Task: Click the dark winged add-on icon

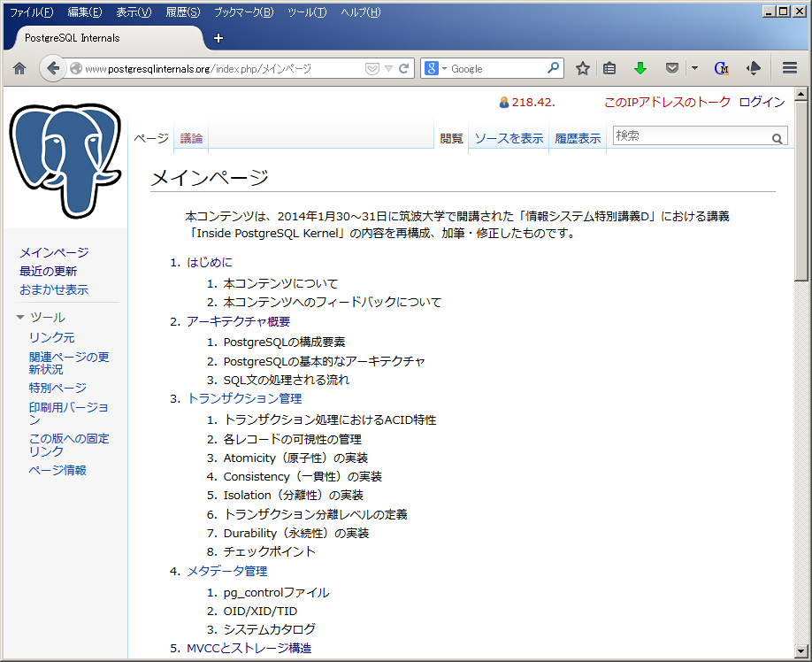Action: (x=754, y=68)
